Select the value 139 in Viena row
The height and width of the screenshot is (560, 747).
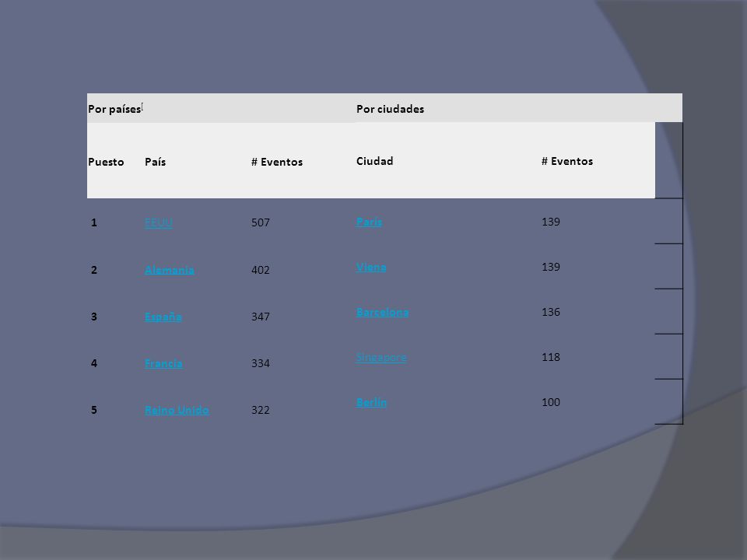click(x=551, y=267)
